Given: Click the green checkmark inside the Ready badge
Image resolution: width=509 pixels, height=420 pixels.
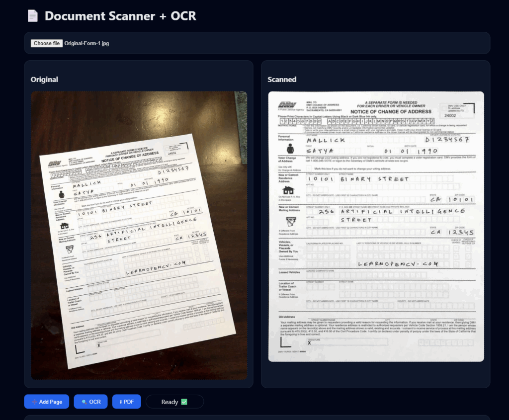Looking at the screenshot, I should tap(184, 401).
